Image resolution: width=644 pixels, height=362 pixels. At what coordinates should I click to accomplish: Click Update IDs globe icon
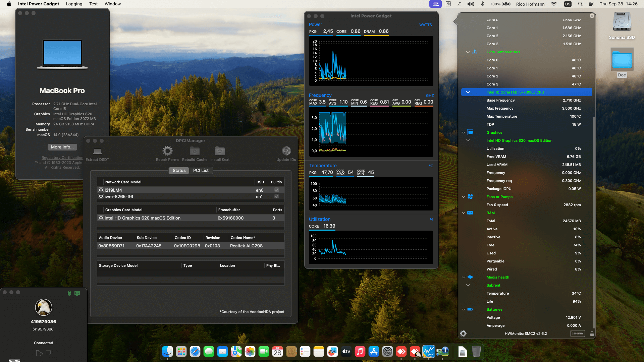pyautogui.click(x=286, y=151)
